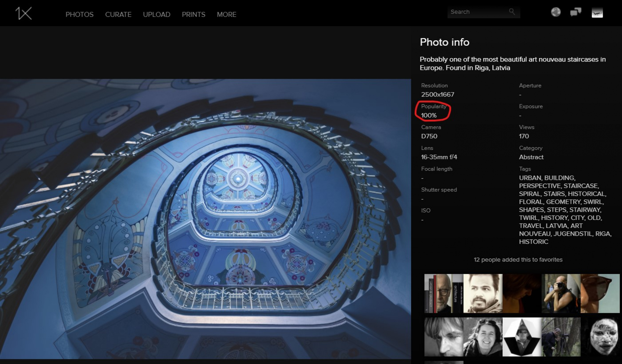Screen dimensions: 622x364
Task: Open the photographer-with-camera profile thumbnail
Action: tap(561, 293)
